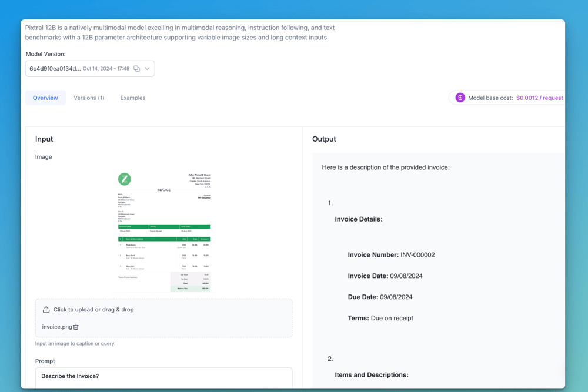588x392 pixels.
Task: Select the invoice.png file name
Action: point(57,327)
